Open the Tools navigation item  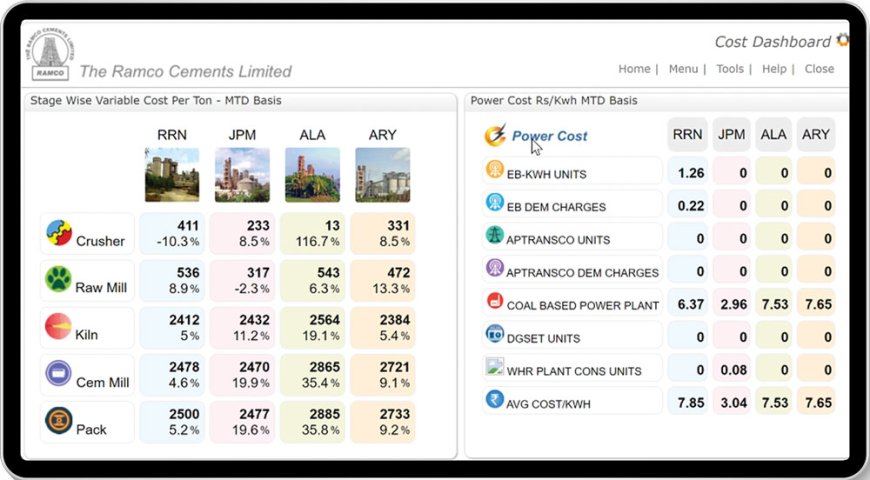[730, 69]
